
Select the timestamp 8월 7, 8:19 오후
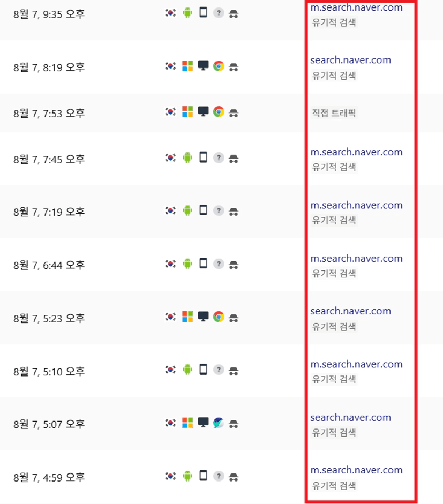coord(49,67)
